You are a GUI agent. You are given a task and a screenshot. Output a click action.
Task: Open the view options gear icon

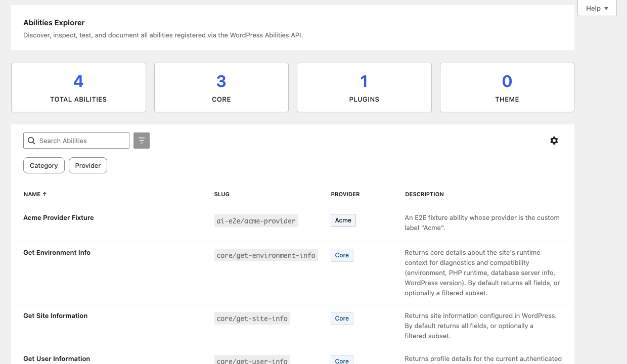point(554,141)
